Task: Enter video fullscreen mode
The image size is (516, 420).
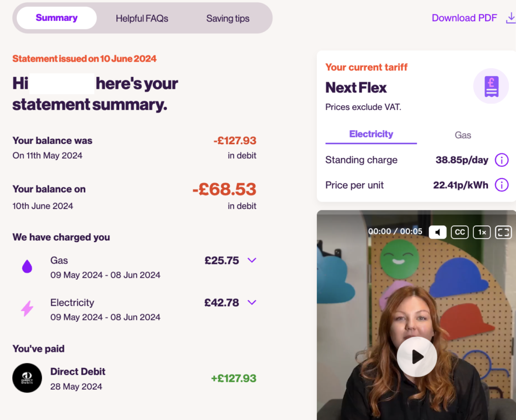Action: (x=503, y=232)
